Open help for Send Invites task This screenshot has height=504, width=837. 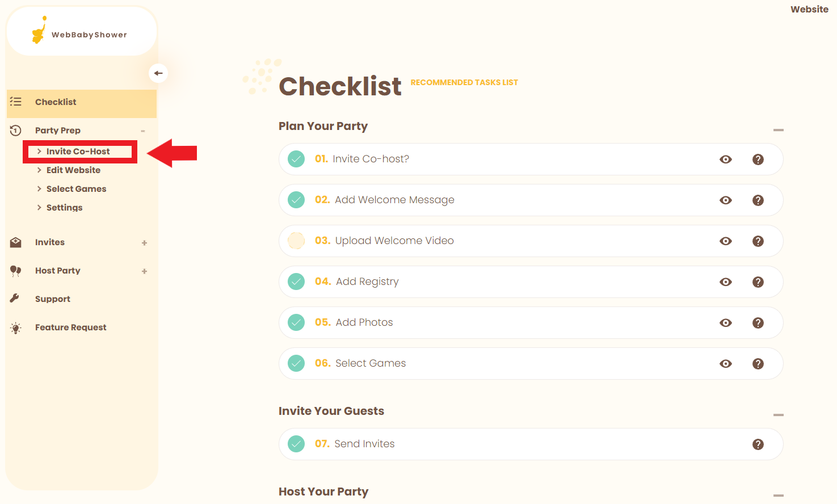(758, 444)
